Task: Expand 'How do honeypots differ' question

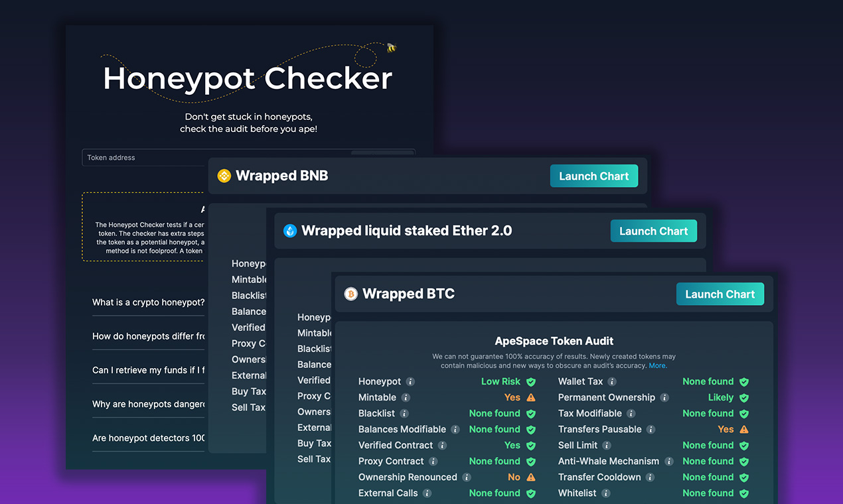Action: [149, 336]
